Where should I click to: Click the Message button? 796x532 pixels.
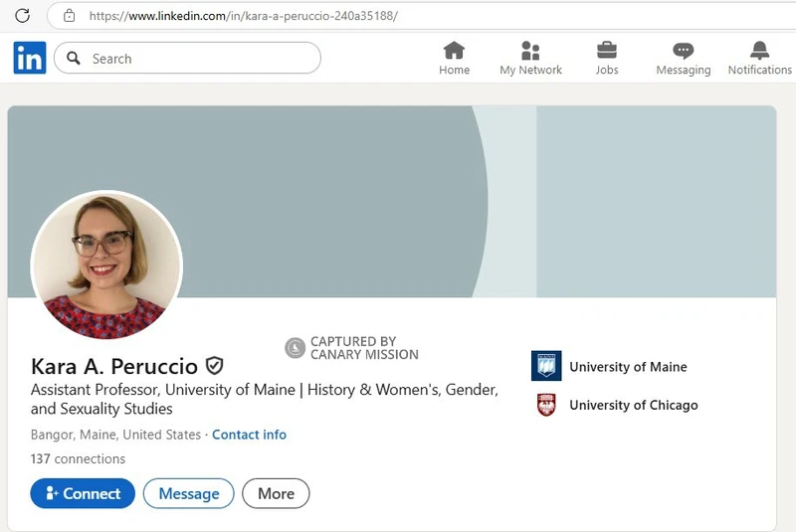pos(189,493)
